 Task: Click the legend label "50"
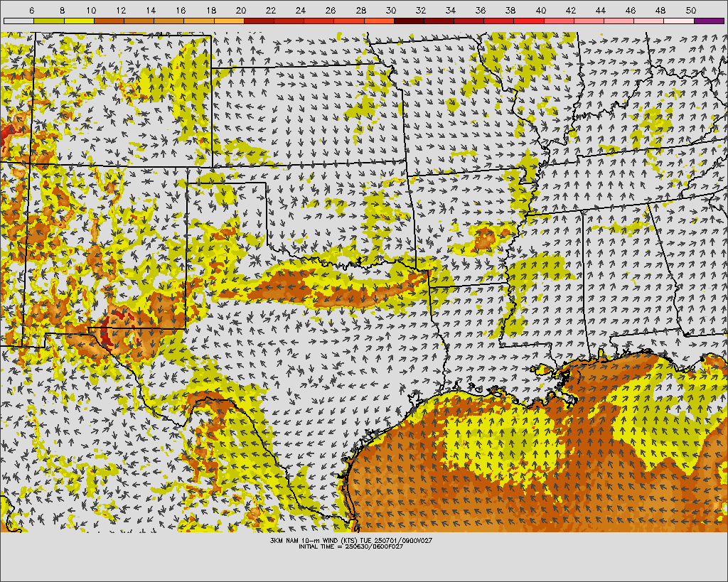[x=690, y=10]
